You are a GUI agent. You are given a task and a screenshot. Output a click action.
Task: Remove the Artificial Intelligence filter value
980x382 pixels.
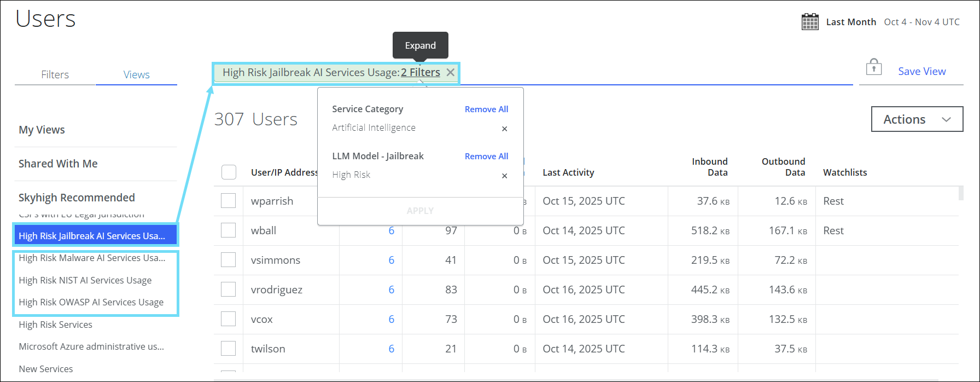click(504, 129)
